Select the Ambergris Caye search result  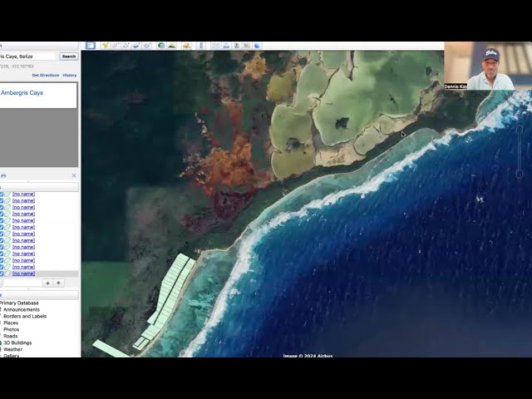click(x=22, y=92)
